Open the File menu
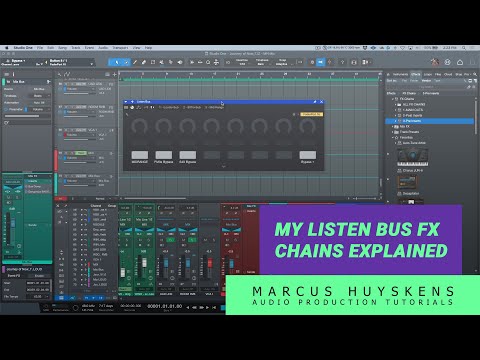This screenshot has height=360, width=480. pyautogui.click(x=40, y=48)
